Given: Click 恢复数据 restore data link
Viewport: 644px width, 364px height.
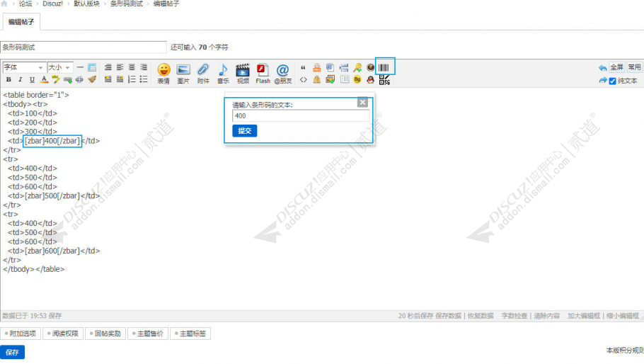Looking at the screenshot, I should (481, 316).
